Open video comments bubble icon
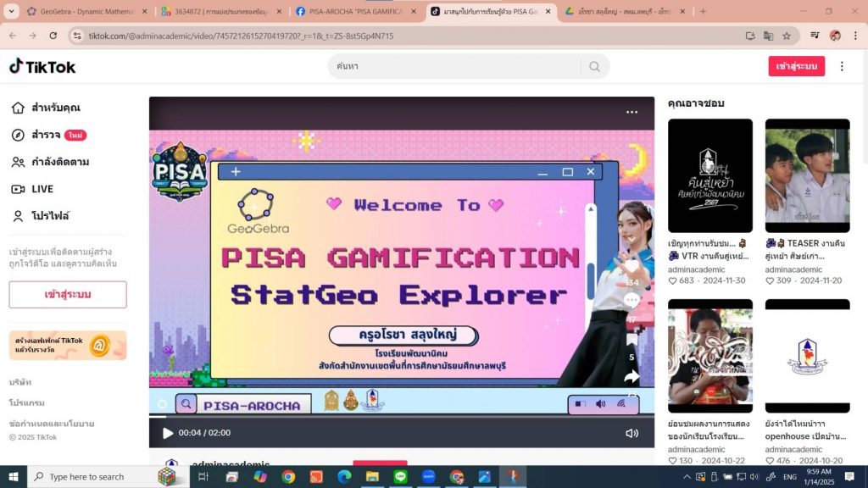 pyautogui.click(x=632, y=301)
